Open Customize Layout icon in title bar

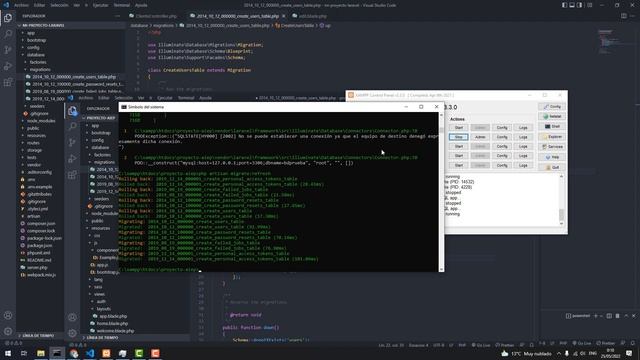click(x=589, y=5)
